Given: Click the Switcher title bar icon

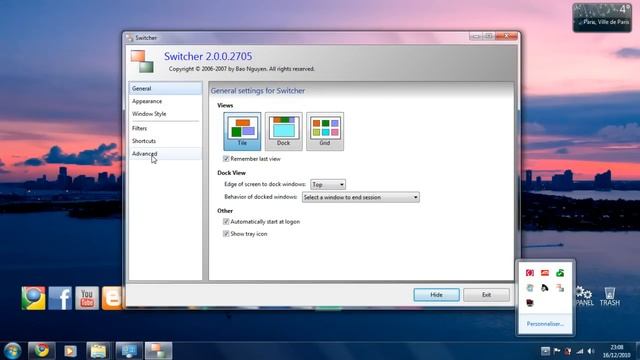Looking at the screenshot, I should (130, 38).
